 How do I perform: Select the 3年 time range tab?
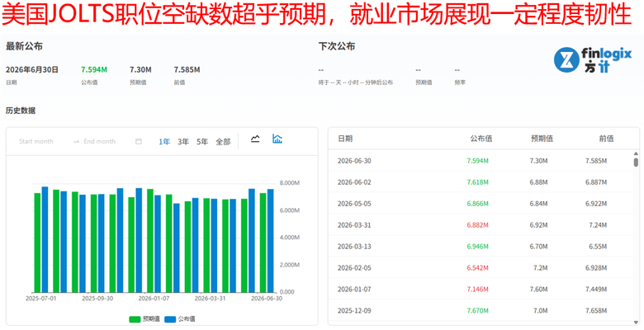point(183,142)
